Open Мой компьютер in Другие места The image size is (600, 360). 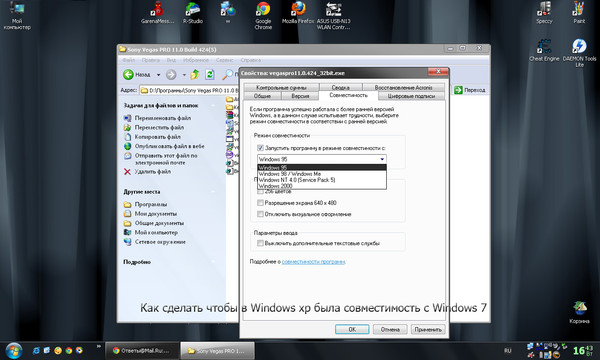pos(156,232)
